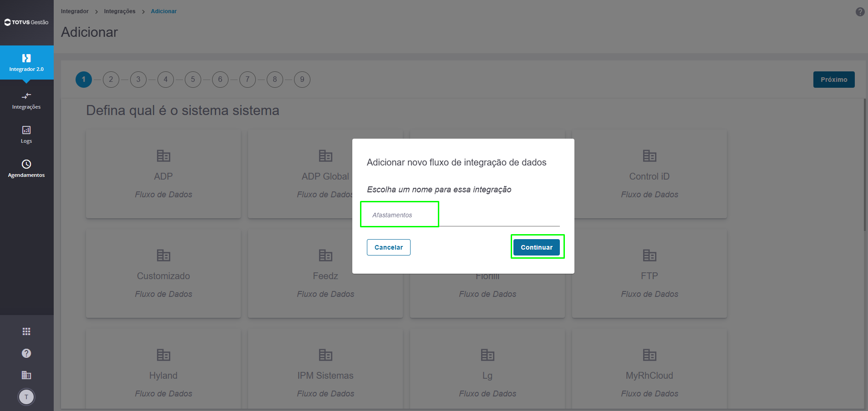The image size is (868, 411).
Task: Select the Control iD card icon
Action: tap(650, 156)
